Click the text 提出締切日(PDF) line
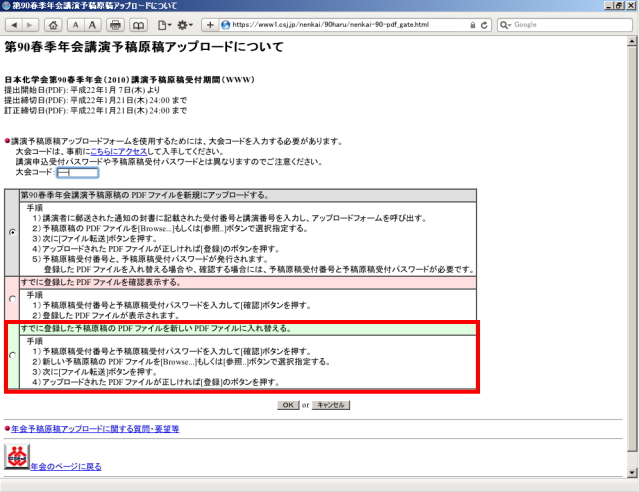Image resolution: width=640 pixels, height=492 pixels. [x=96, y=100]
